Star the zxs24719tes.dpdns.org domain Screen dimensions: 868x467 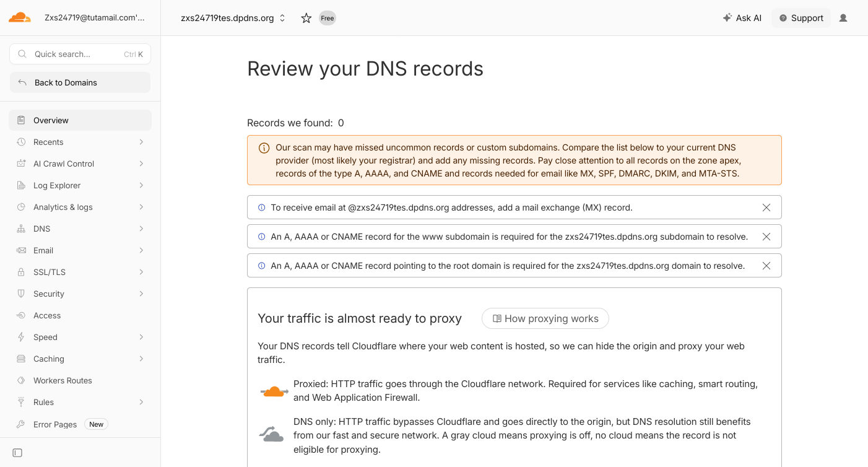pyautogui.click(x=306, y=18)
